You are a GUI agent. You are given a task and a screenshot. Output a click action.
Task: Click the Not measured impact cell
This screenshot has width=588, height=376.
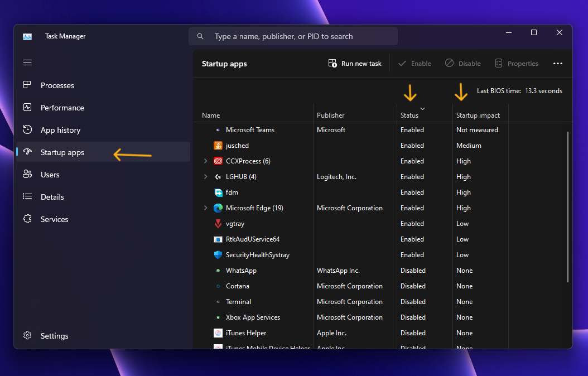[477, 130]
